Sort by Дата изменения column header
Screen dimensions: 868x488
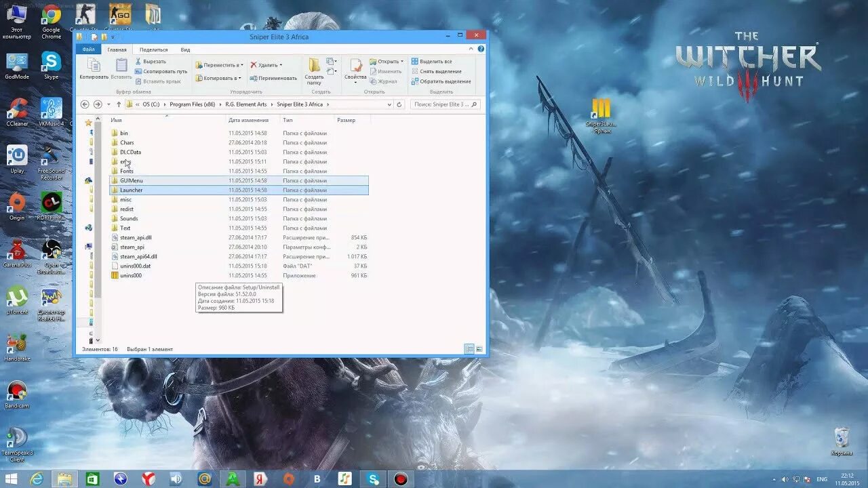point(253,120)
